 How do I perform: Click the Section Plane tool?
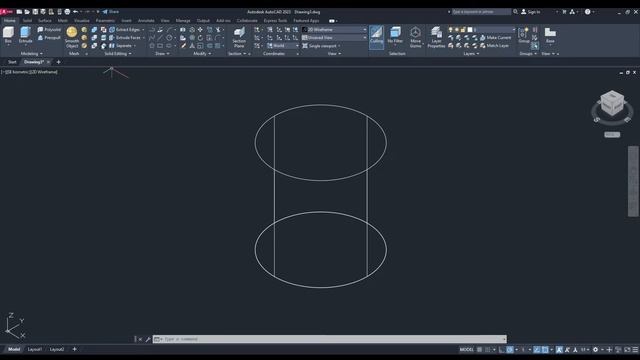click(x=239, y=37)
